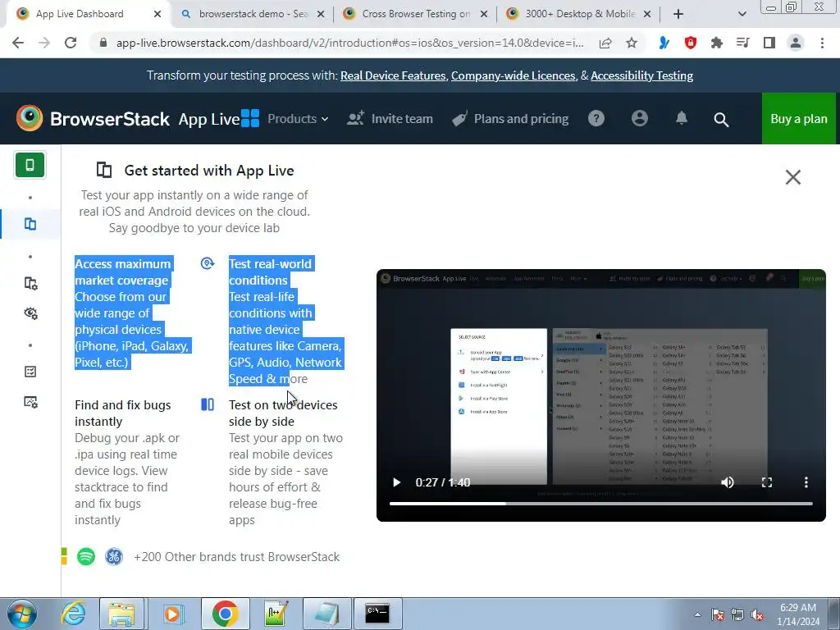Image resolution: width=840 pixels, height=630 pixels.
Task: Open the command prompt taskbar icon
Action: [x=377, y=614]
